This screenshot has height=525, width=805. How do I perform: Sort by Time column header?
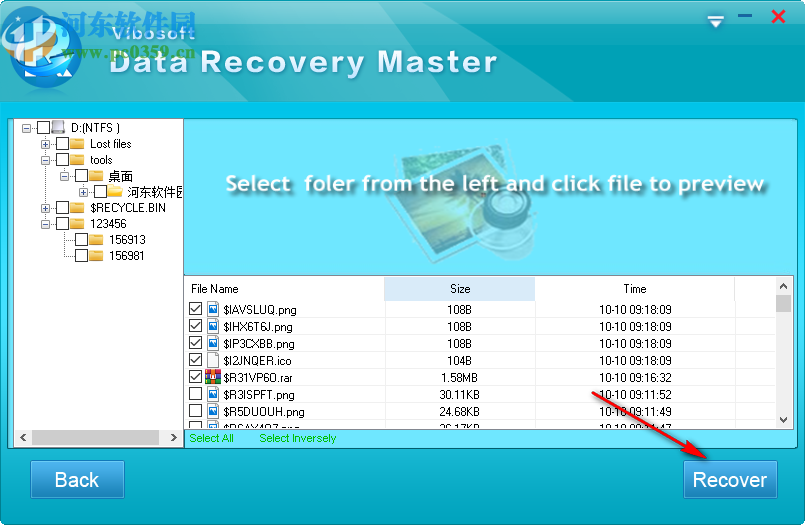(635, 288)
